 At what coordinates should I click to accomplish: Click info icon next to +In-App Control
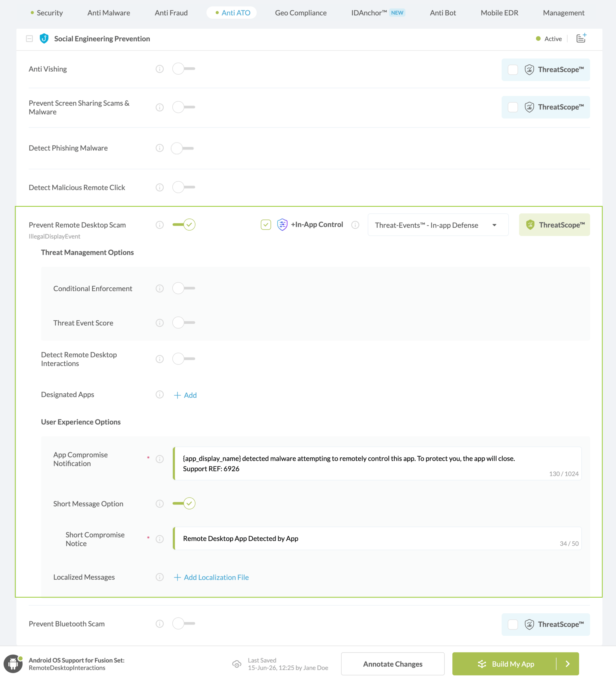(355, 225)
